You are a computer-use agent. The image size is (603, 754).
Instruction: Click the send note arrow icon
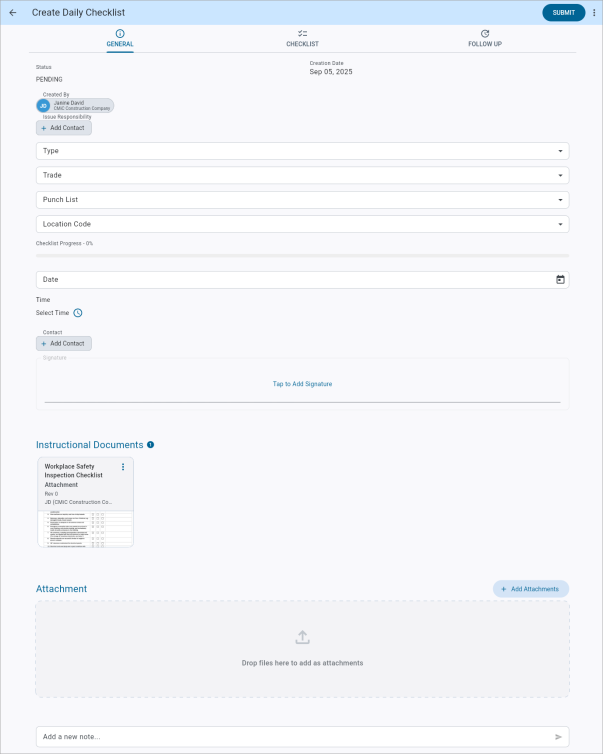[558, 737]
